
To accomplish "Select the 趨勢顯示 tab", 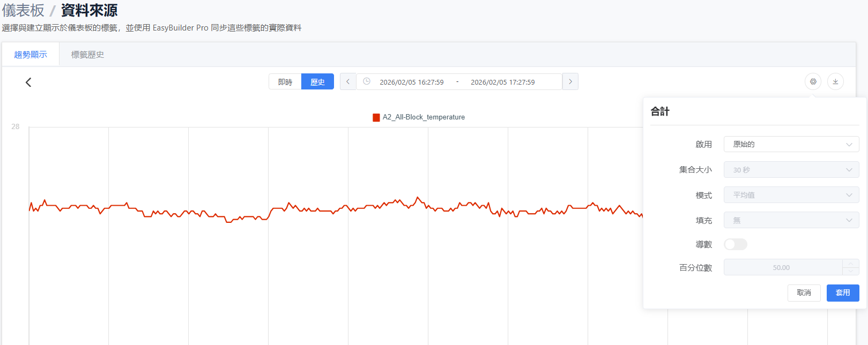I will point(31,55).
